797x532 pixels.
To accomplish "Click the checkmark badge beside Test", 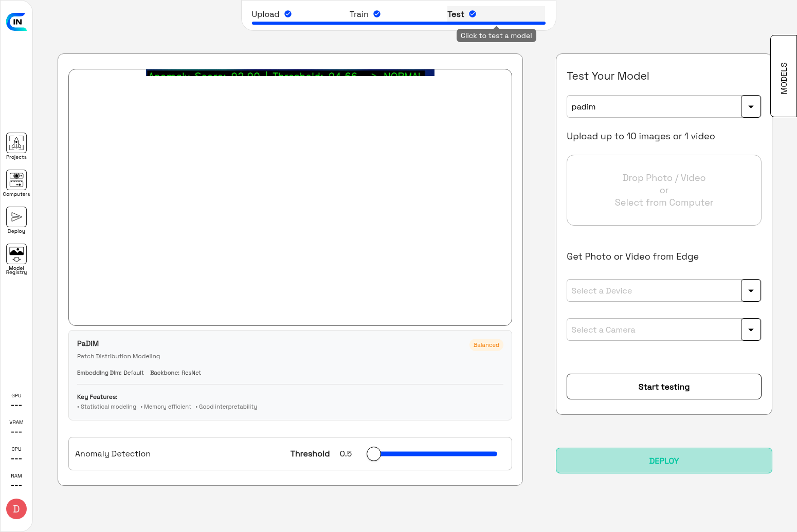I will coord(472,14).
